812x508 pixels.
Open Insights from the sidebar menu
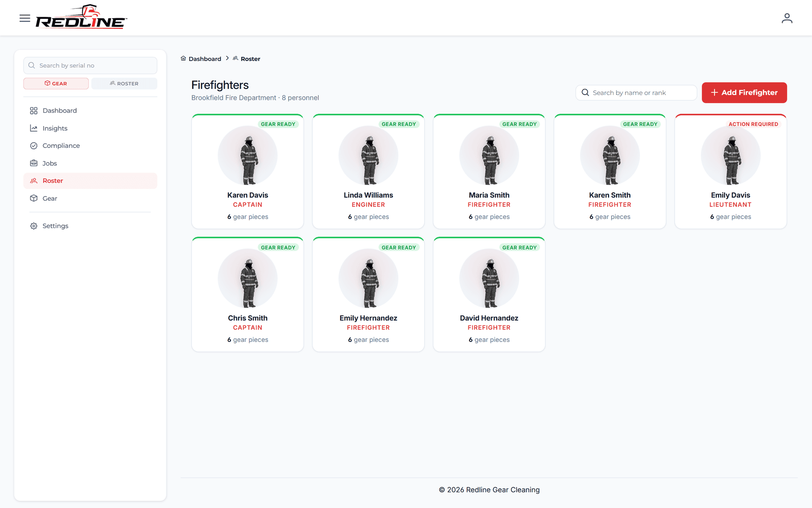point(90,129)
